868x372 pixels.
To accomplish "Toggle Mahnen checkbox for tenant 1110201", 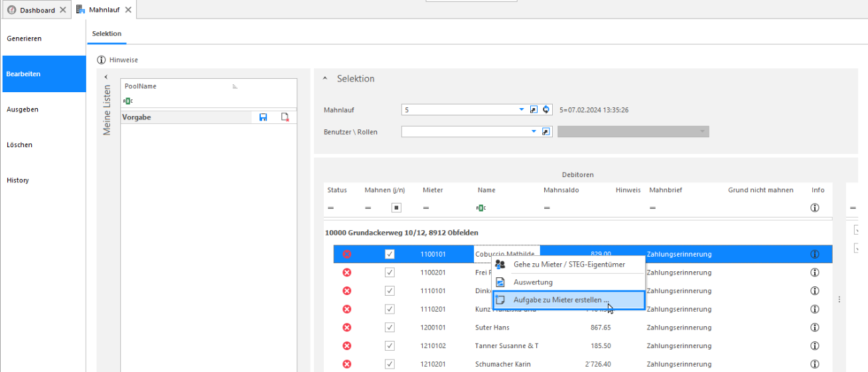I will [x=390, y=309].
